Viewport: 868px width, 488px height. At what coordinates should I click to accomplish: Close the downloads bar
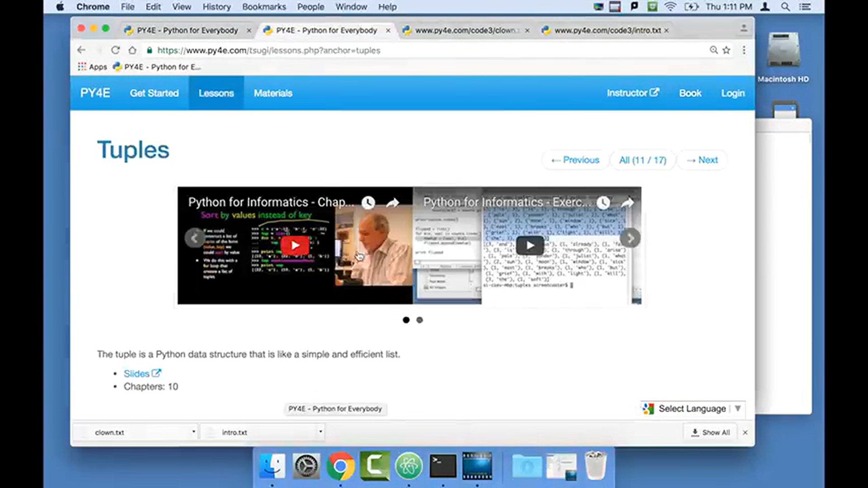point(745,432)
